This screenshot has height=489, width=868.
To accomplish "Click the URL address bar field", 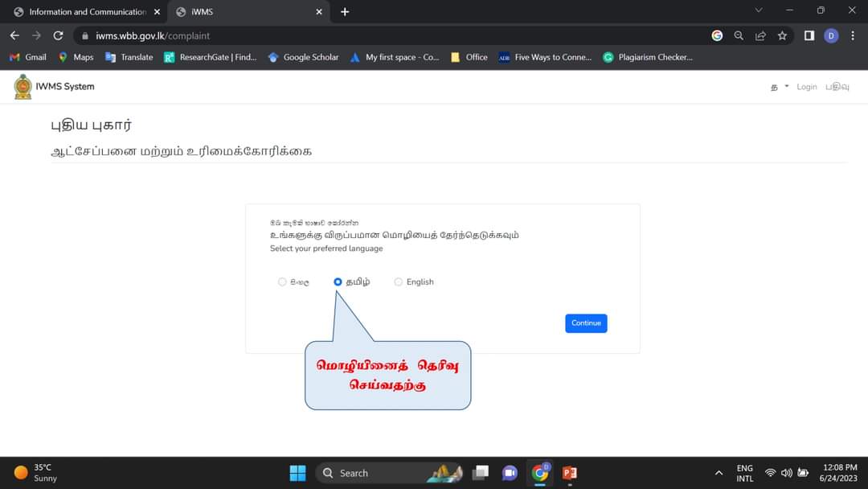I will [387, 35].
